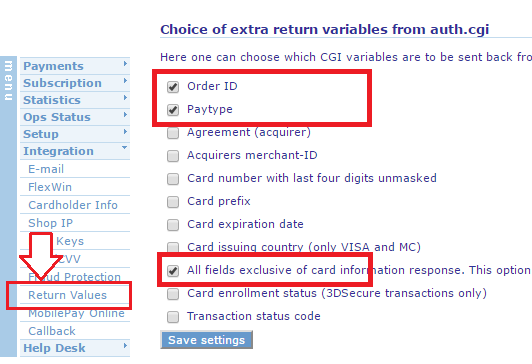Uncheck the Paytype checkbox

coord(173,110)
